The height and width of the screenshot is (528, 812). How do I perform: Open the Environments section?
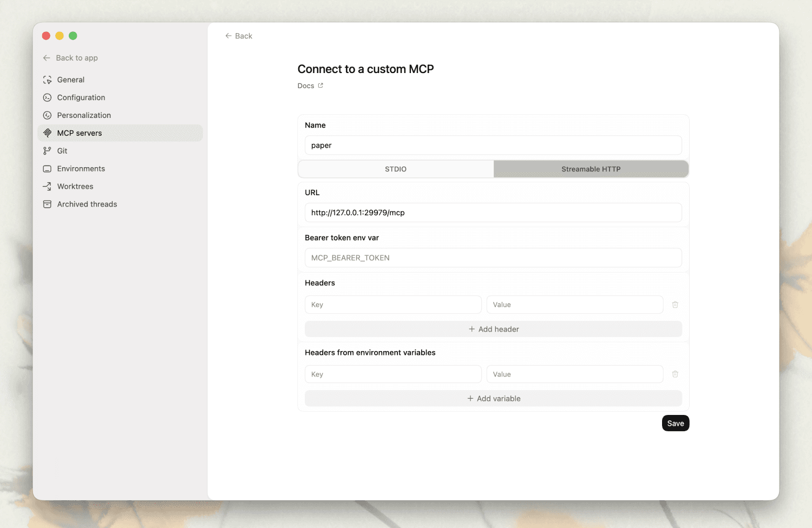tap(120, 169)
